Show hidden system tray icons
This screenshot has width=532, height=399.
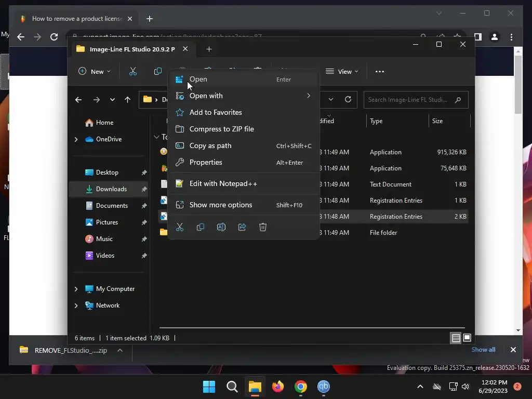tap(420, 387)
